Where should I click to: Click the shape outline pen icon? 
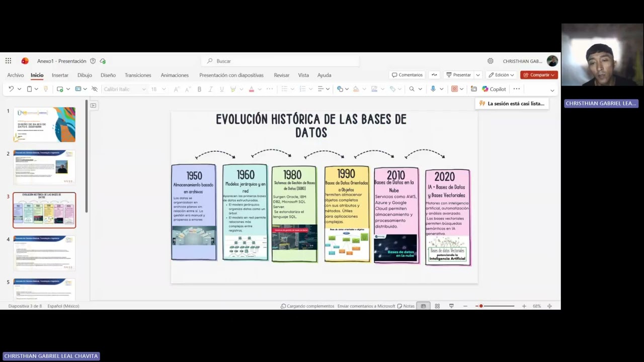click(374, 89)
